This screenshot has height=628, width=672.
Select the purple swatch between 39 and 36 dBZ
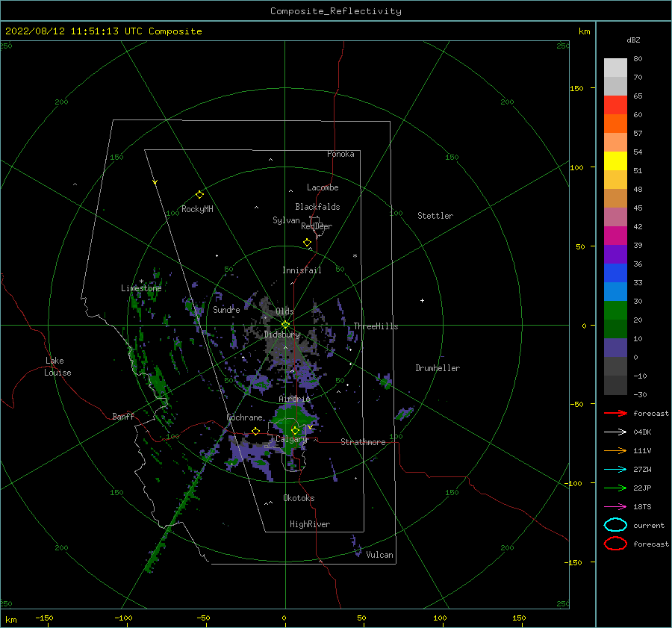tap(615, 254)
